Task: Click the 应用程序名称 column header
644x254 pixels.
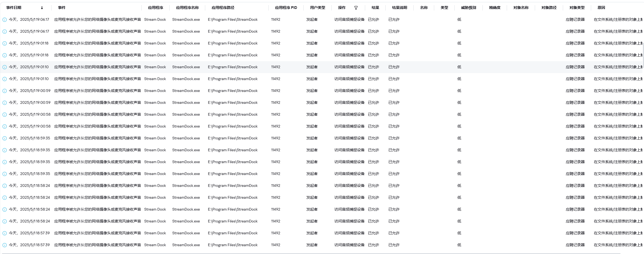Action: (x=187, y=8)
